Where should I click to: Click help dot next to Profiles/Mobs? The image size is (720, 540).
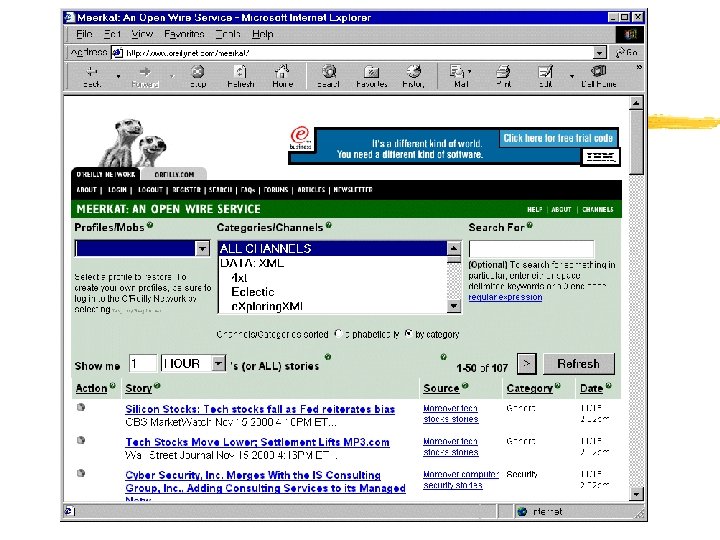point(150,225)
